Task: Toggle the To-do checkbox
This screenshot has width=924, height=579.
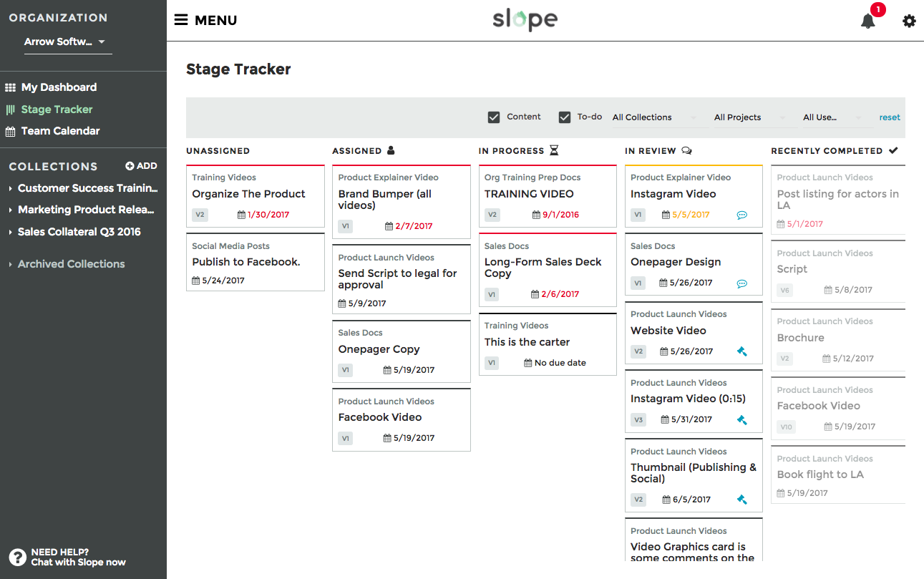Action: click(565, 117)
